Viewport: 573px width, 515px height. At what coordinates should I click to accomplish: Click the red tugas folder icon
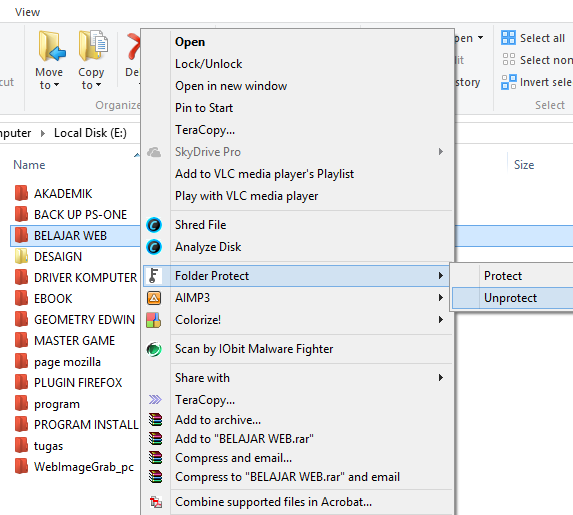click(21, 445)
